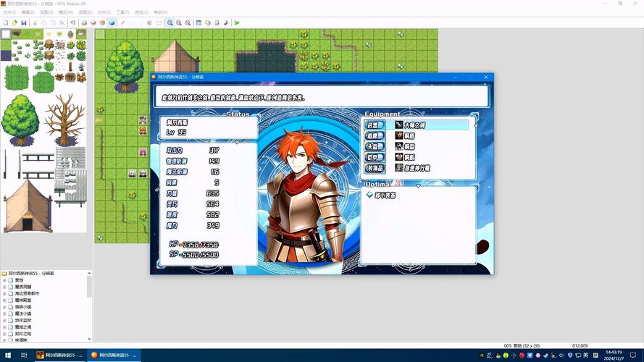
Task: Open the 视图(V) menu
Action: pyautogui.click(x=46, y=12)
